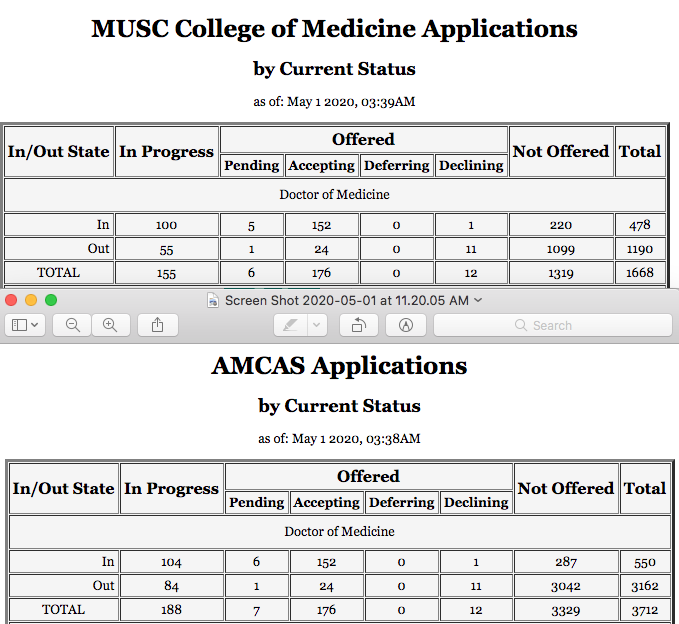Show the Markup toolbar

(406, 325)
